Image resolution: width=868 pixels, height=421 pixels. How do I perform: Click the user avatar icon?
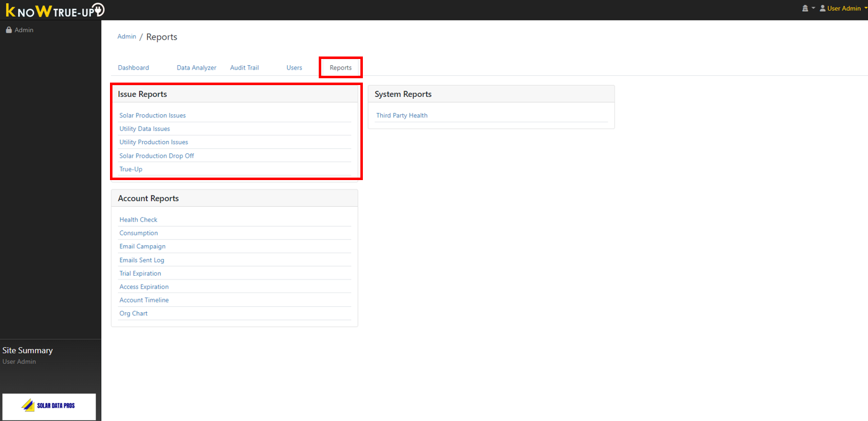[823, 8]
